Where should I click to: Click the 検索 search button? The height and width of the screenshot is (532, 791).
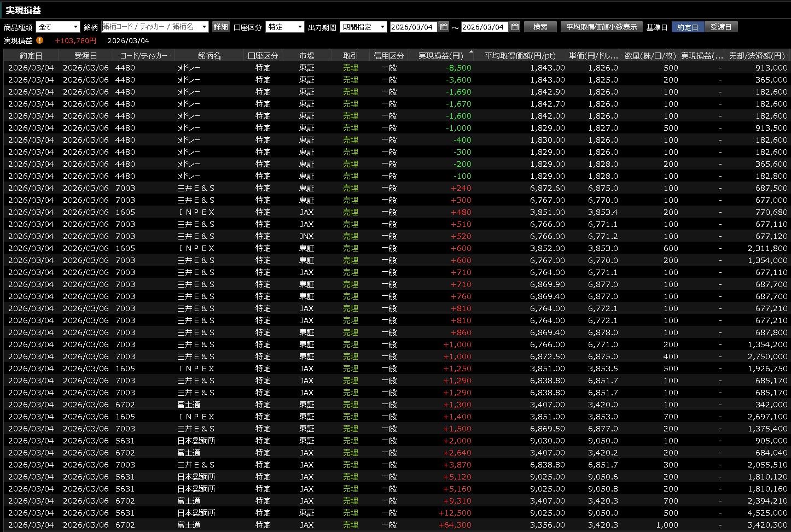540,27
